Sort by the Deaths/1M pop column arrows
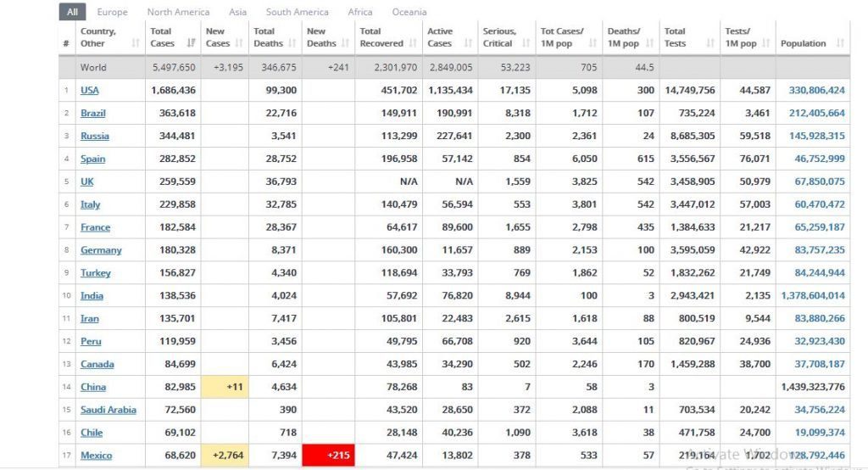 click(x=650, y=43)
